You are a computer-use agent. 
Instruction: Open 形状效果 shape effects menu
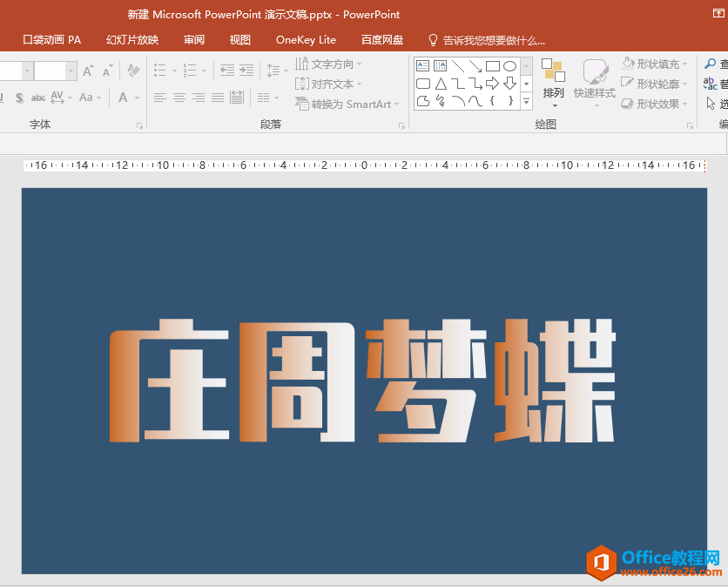pyautogui.click(x=655, y=104)
